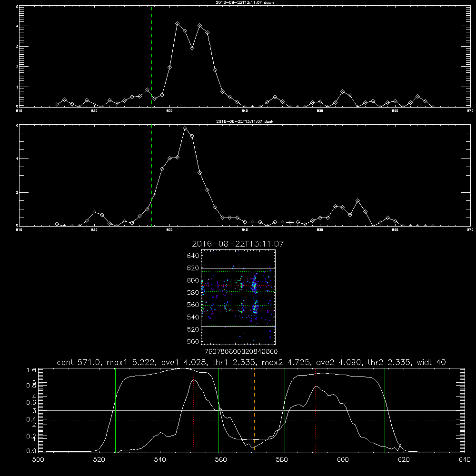Click the green dashed line near 842 in dawn plot
Image resolution: width=476 pixels, height=476 pixels.
click(263, 56)
